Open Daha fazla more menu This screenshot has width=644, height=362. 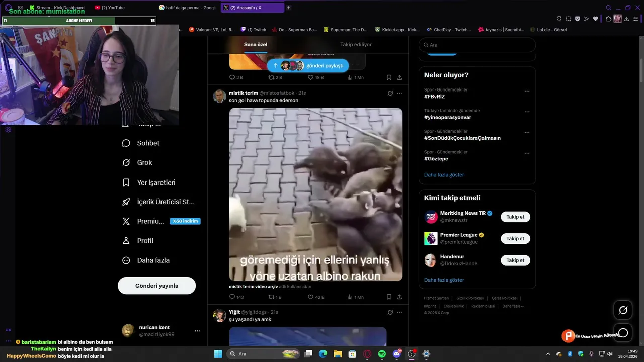coord(146,260)
